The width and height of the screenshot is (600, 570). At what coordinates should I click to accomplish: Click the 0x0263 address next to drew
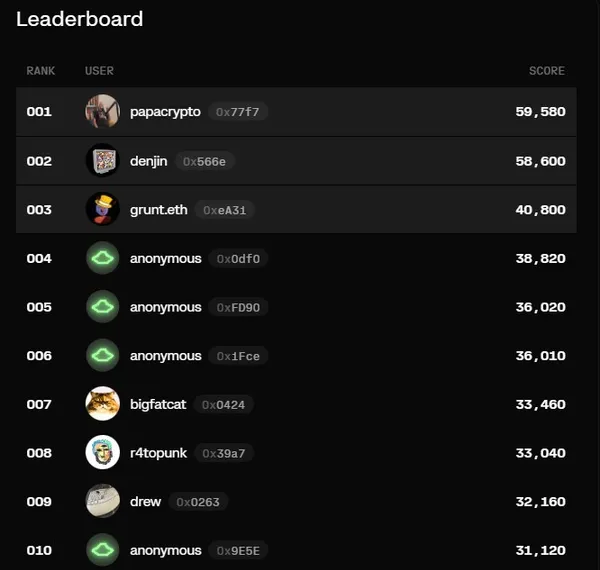tap(197, 501)
